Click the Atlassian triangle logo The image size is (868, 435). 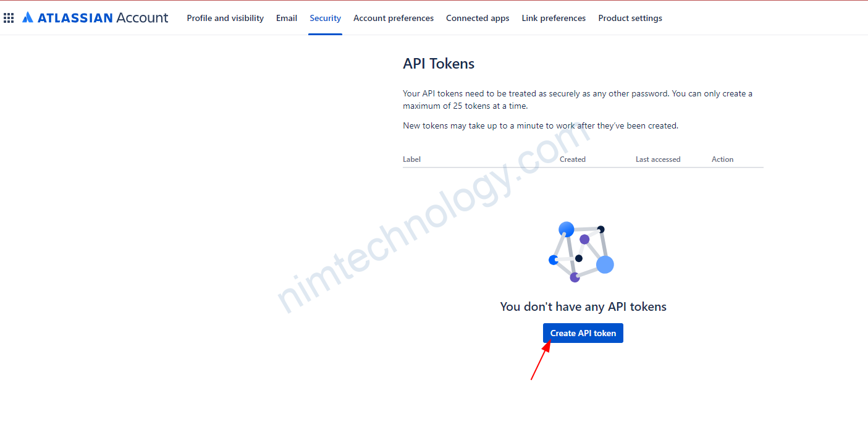28,18
